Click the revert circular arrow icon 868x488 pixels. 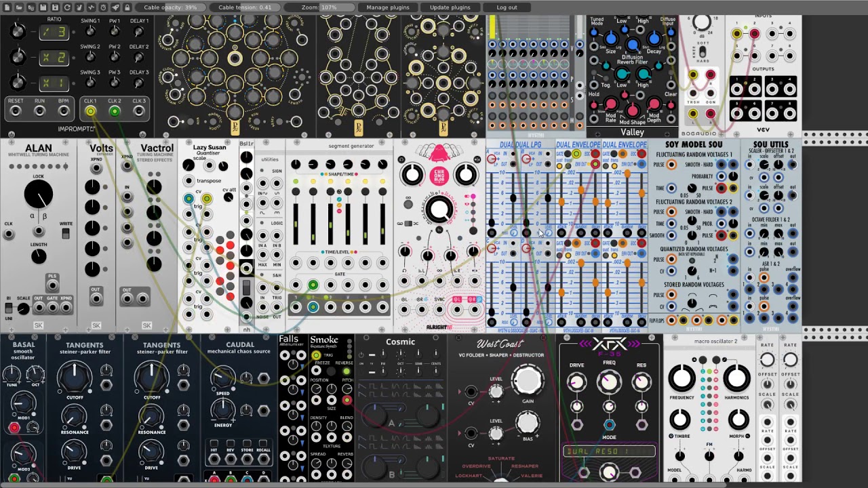coord(67,7)
